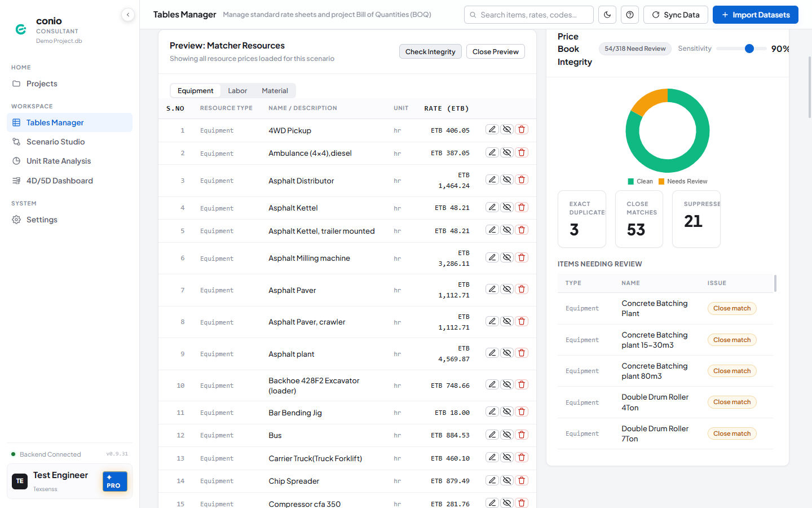Collapse the sidebar with the chevron
The width and height of the screenshot is (812, 508).
pyautogui.click(x=128, y=15)
